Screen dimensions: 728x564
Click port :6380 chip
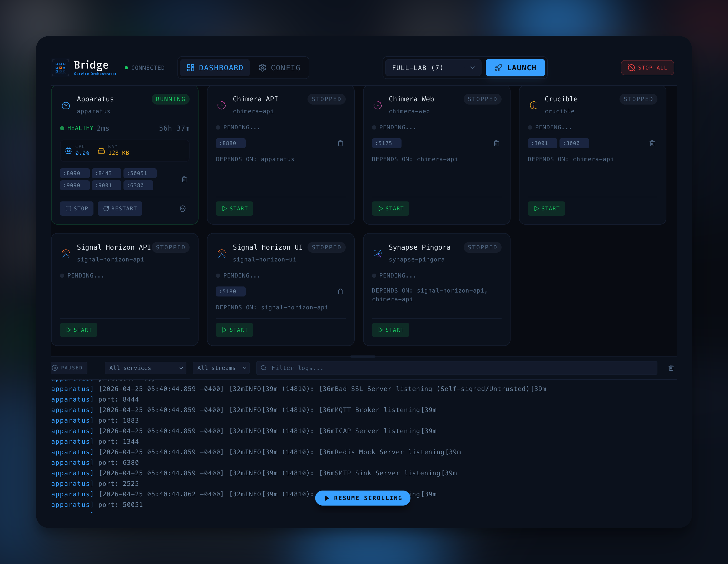click(x=138, y=185)
